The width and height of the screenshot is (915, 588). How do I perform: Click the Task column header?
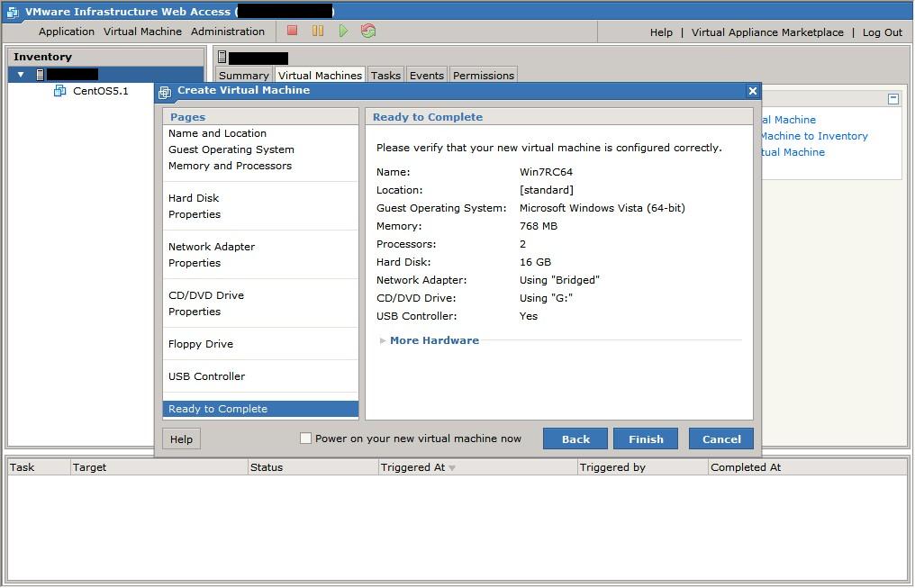coord(38,467)
